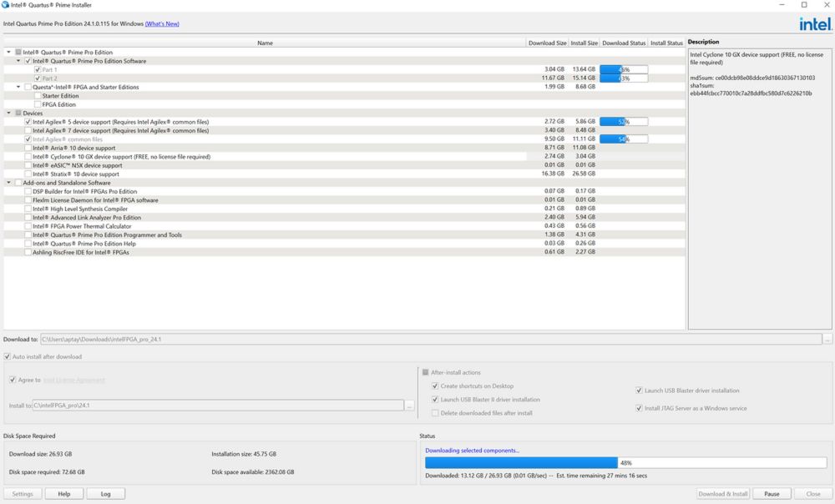Open the browse button beside Install to path

tap(409, 406)
